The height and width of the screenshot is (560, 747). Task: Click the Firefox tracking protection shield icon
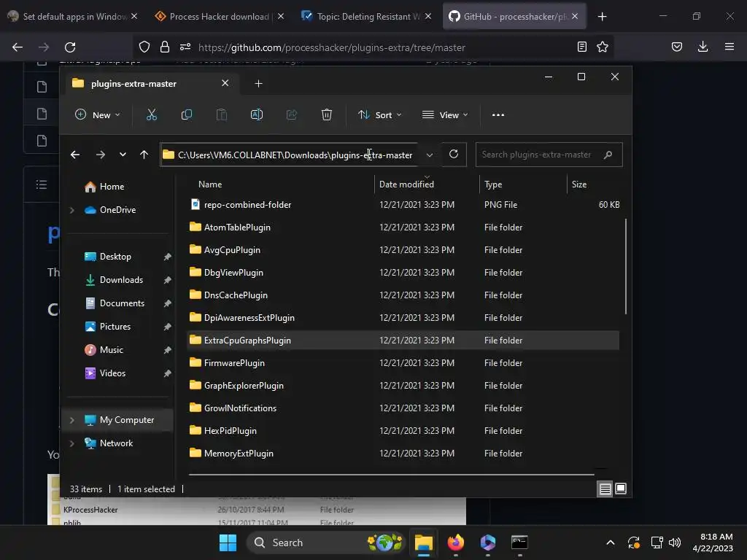[x=144, y=47]
